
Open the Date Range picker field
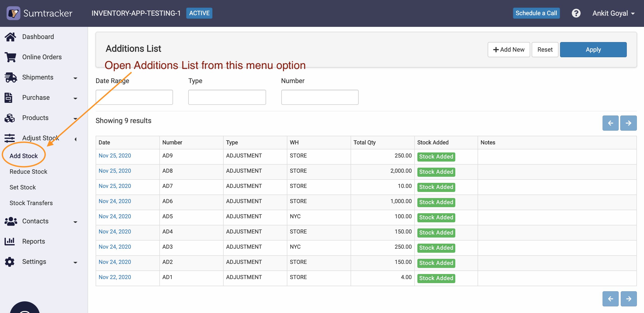coord(134,97)
